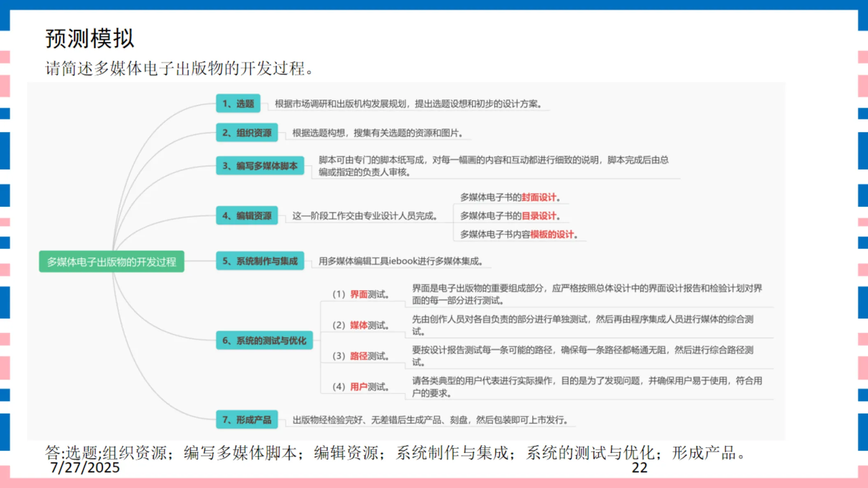Click the description starting 要按设计报告测试每一条可能的路径
The image size is (868, 488).
[x=583, y=356]
